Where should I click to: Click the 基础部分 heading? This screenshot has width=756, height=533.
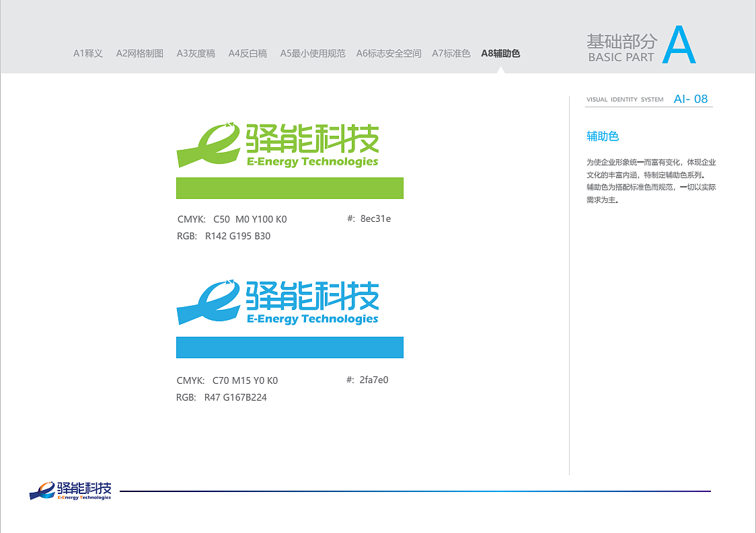pyautogui.click(x=621, y=42)
